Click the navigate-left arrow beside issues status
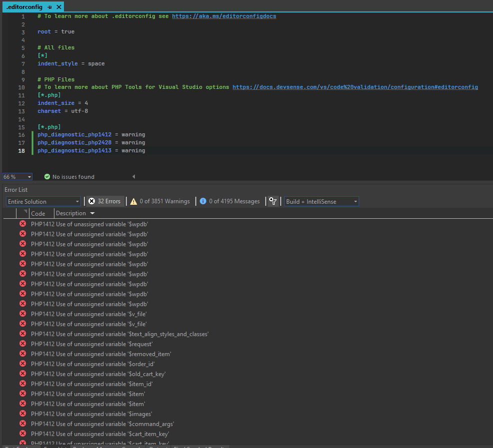The image size is (493, 448). pyautogui.click(x=133, y=177)
